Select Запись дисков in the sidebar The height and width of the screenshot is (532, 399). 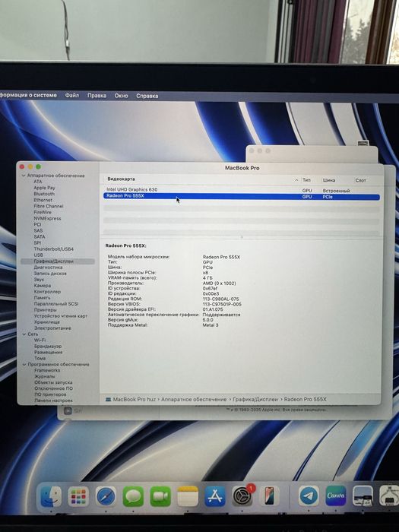pos(50,274)
